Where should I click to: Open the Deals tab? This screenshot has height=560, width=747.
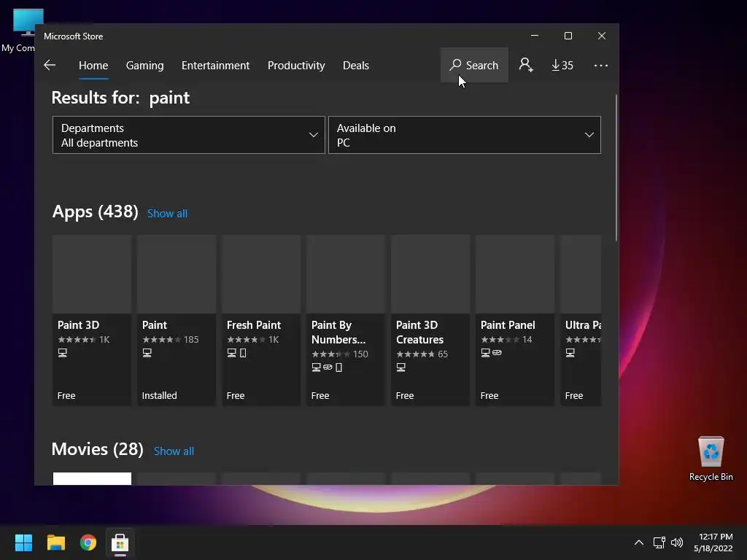pos(356,65)
